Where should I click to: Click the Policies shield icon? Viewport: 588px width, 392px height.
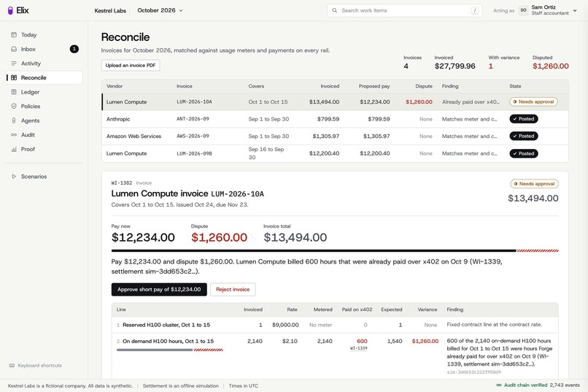[x=14, y=106]
